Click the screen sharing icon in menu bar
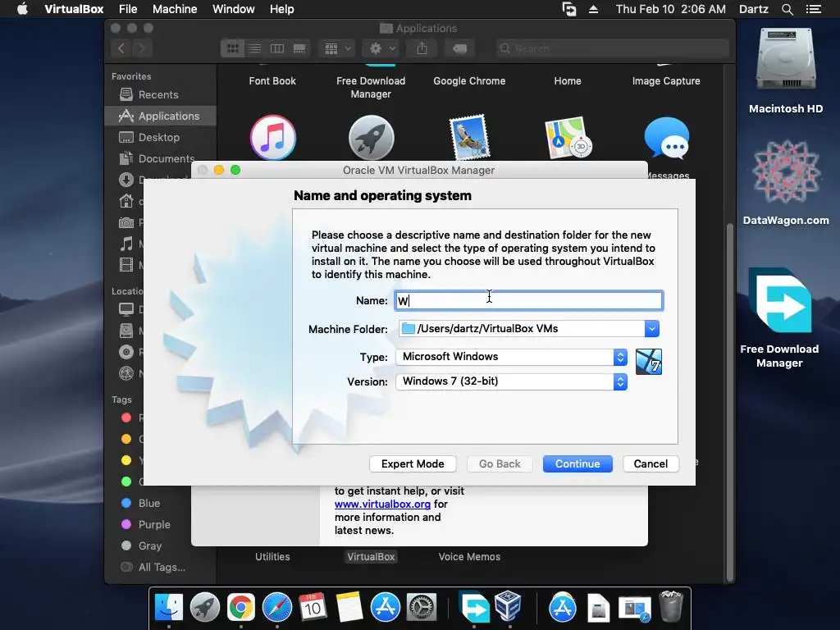 (x=569, y=9)
